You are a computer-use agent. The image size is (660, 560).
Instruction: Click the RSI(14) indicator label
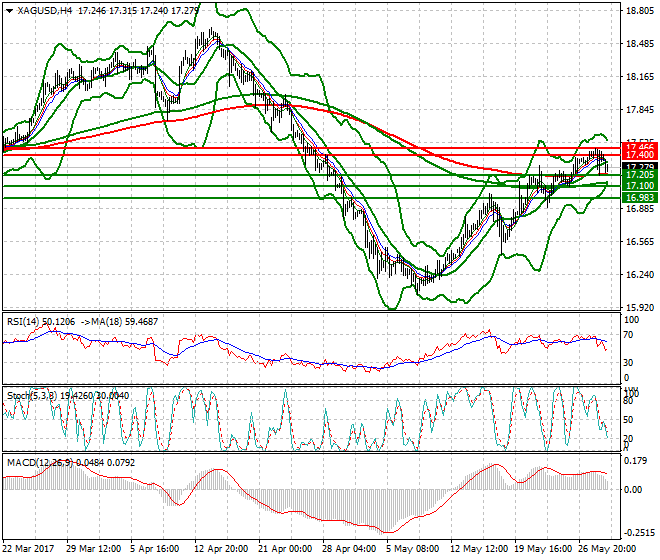(25, 323)
